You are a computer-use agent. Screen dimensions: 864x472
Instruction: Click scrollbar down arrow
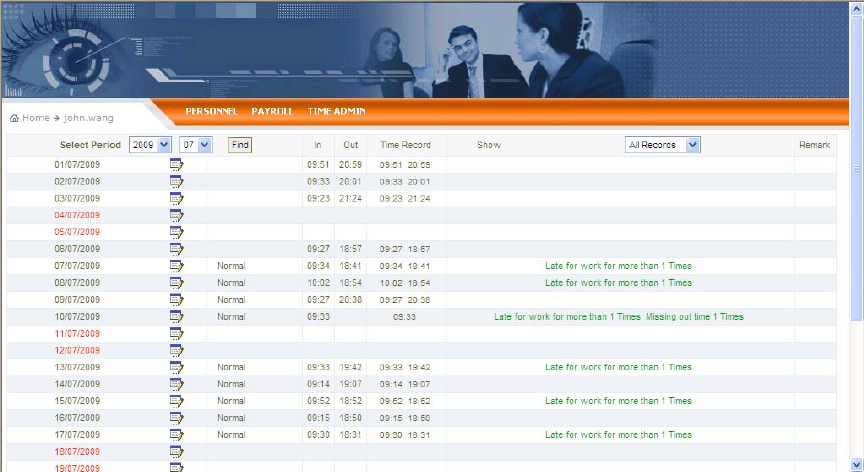[857, 465]
